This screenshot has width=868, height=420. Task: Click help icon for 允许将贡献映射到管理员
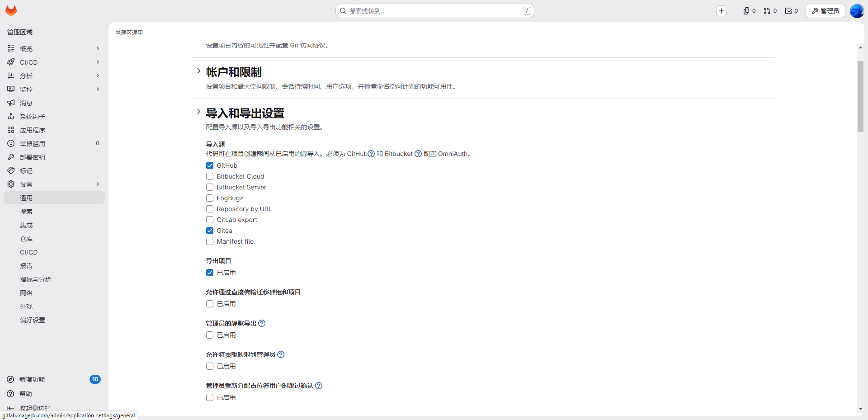[281, 354]
